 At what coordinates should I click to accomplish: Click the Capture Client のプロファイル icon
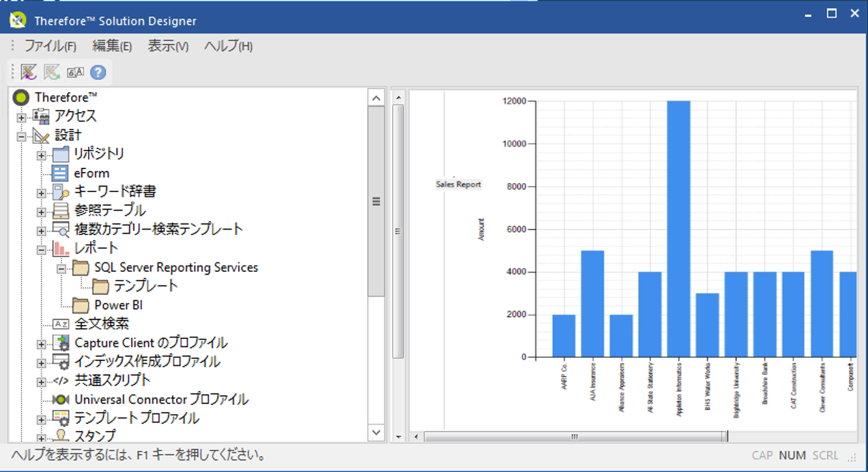click(x=60, y=342)
